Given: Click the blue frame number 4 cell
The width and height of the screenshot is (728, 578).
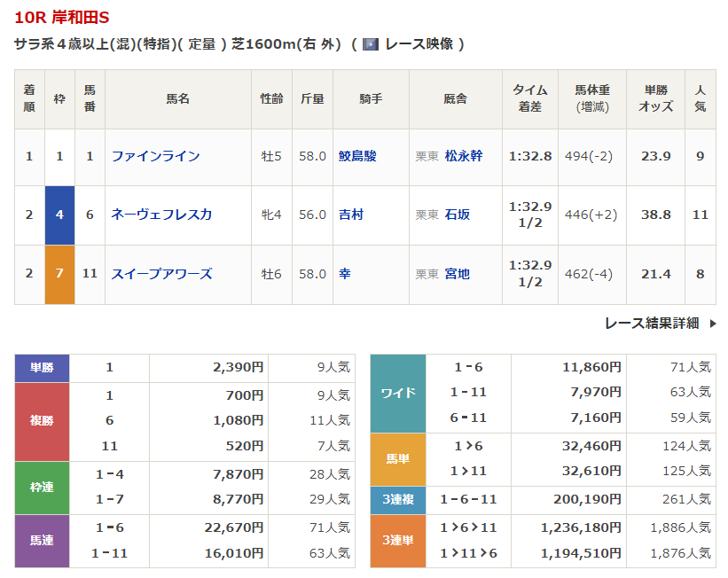Looking at the screenshot, I should [x=59, y=215].
